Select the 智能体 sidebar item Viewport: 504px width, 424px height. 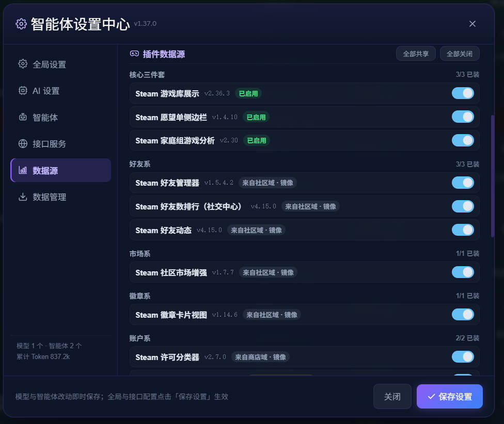[61, 117]
